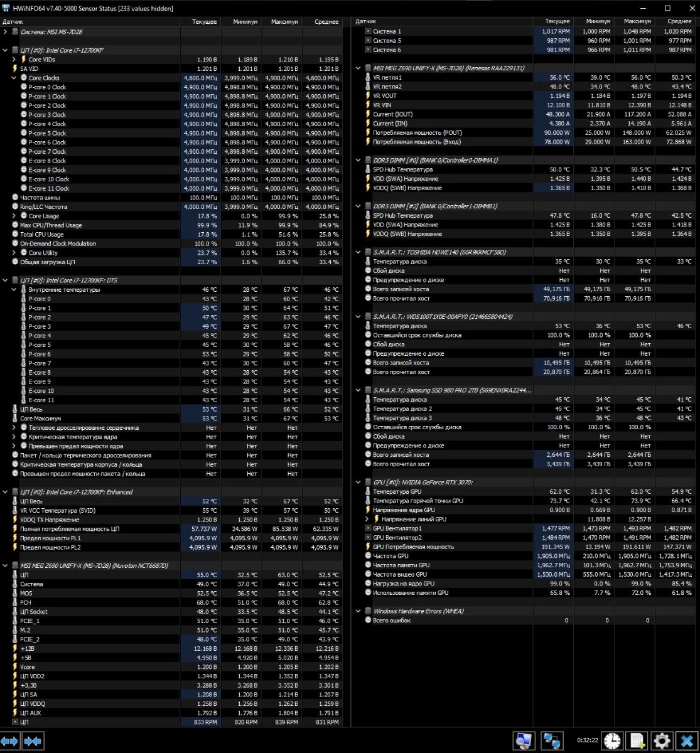Select the PCH temperature row

(x=171, y=602)
